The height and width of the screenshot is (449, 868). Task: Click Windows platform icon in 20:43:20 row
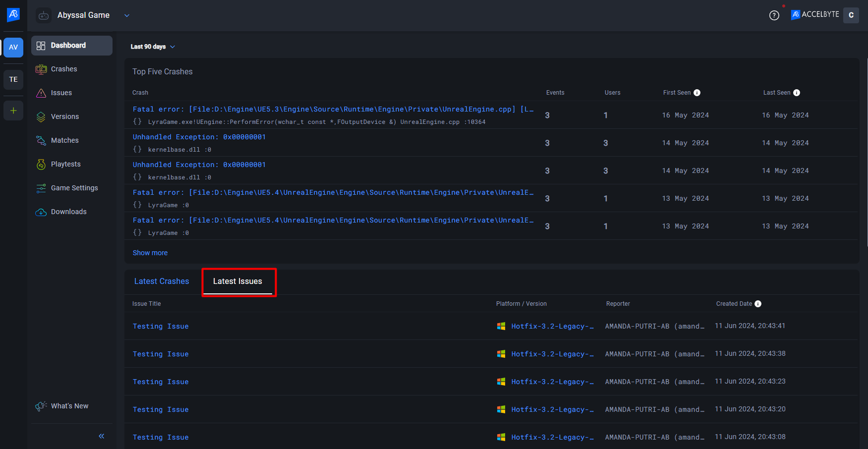tap(501, 409)
